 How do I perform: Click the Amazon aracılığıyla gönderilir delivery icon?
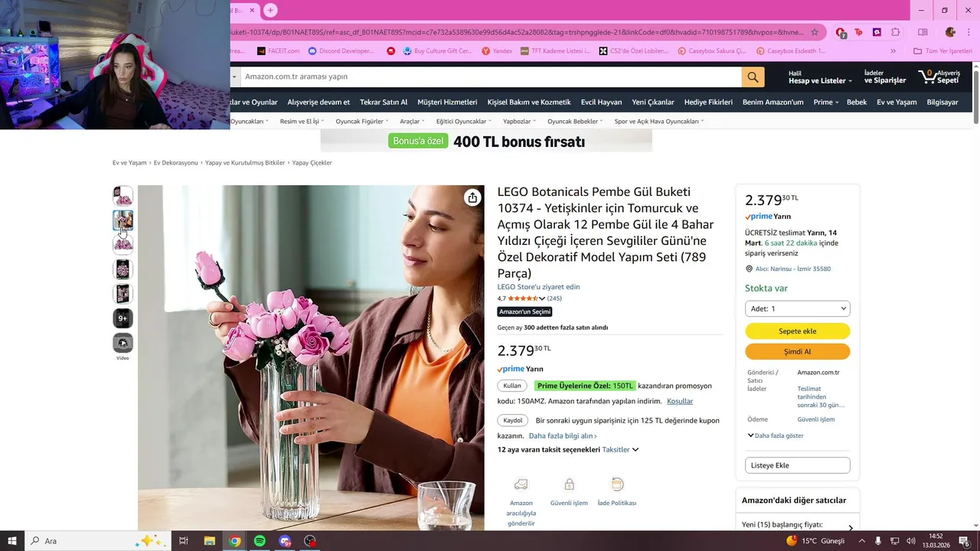(x=521, y=484)
